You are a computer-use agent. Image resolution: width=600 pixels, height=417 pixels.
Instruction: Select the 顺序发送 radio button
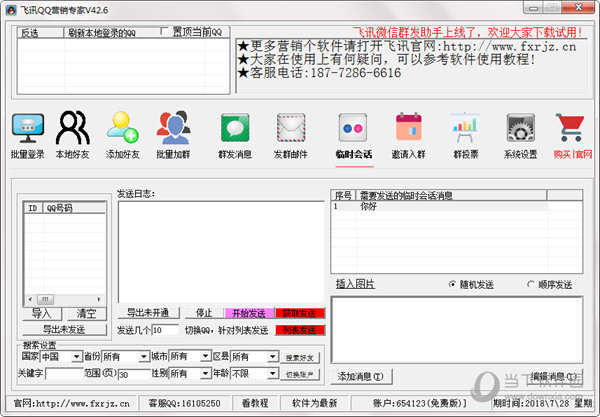531,284
